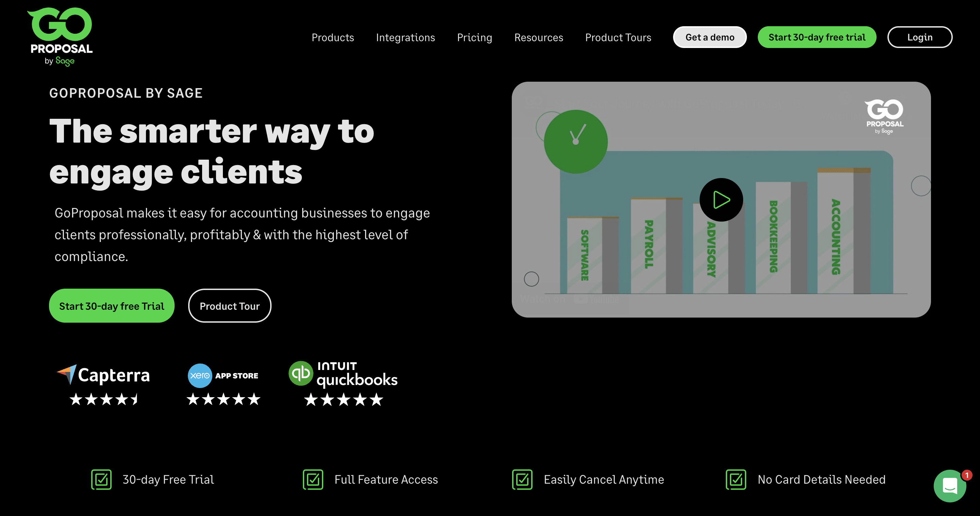Click the 'Full Feature Access' text
Viewport: 980px width, 516px height.
click(386, 480)
